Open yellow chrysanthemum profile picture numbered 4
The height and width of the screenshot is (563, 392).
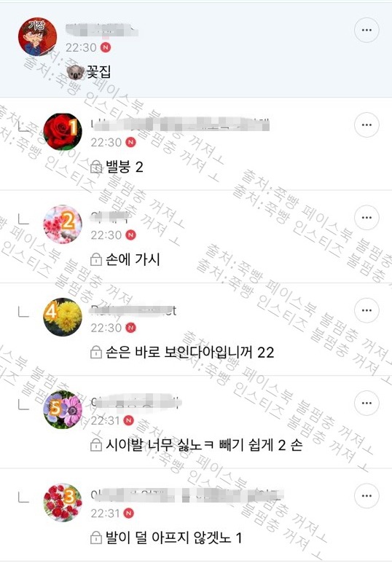[63, 317]
